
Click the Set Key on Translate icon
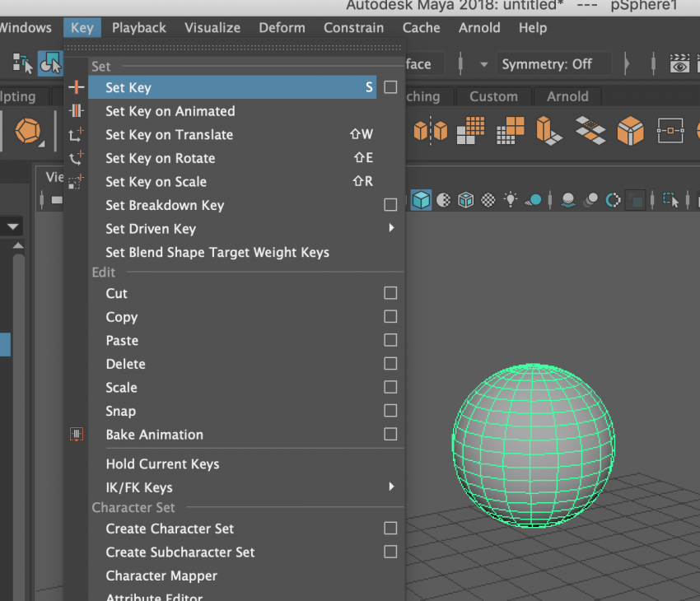coord(77,135)
